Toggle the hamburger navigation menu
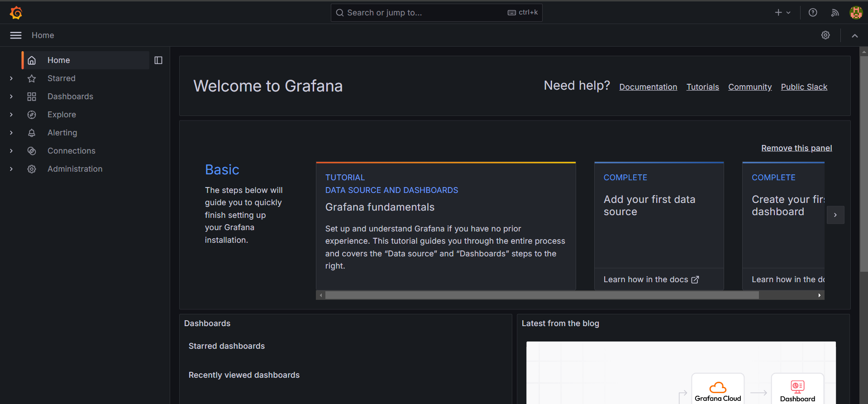This screenshot has width=868, height=404. [x=16, y=35]
